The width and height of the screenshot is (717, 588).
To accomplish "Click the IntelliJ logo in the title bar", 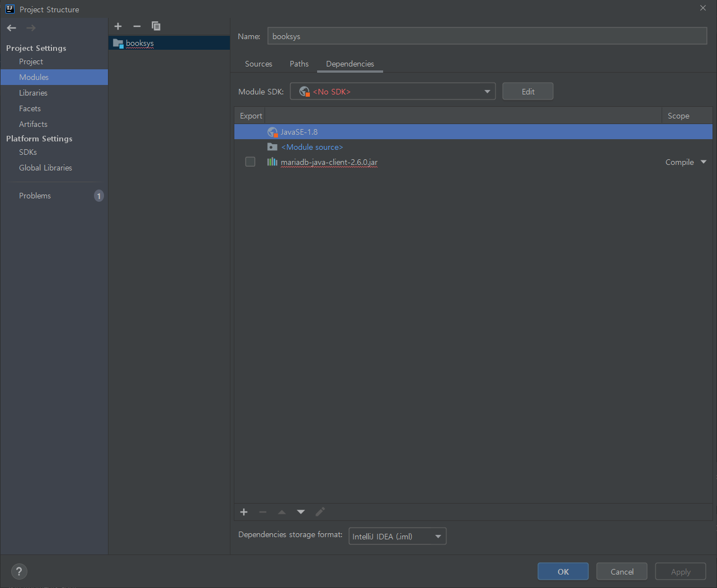I will (10, 9).
